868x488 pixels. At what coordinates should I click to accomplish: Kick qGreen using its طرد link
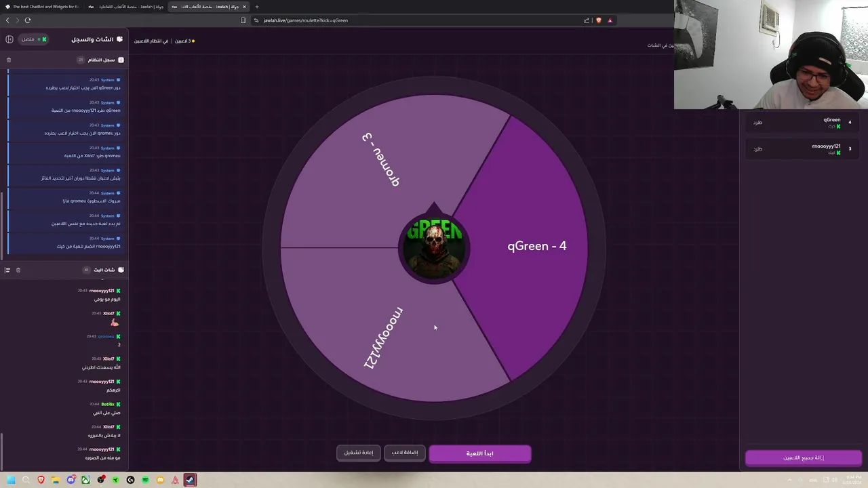point(757,123)
